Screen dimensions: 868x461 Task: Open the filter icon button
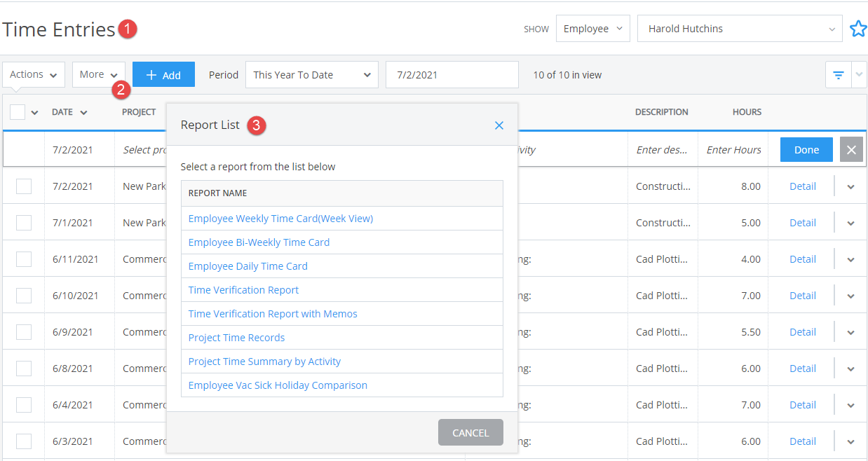[x=838, y=75]
